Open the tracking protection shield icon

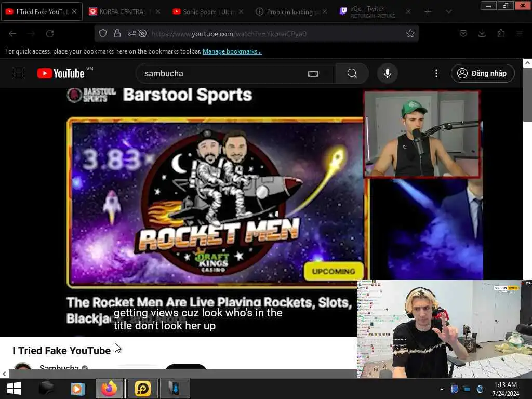pos(103,33)
